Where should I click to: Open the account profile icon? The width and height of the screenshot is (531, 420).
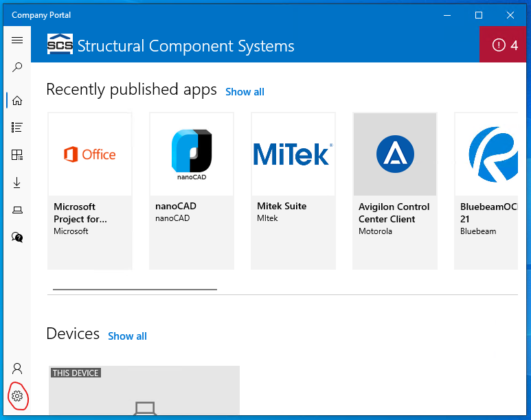[x=17, y=369]
